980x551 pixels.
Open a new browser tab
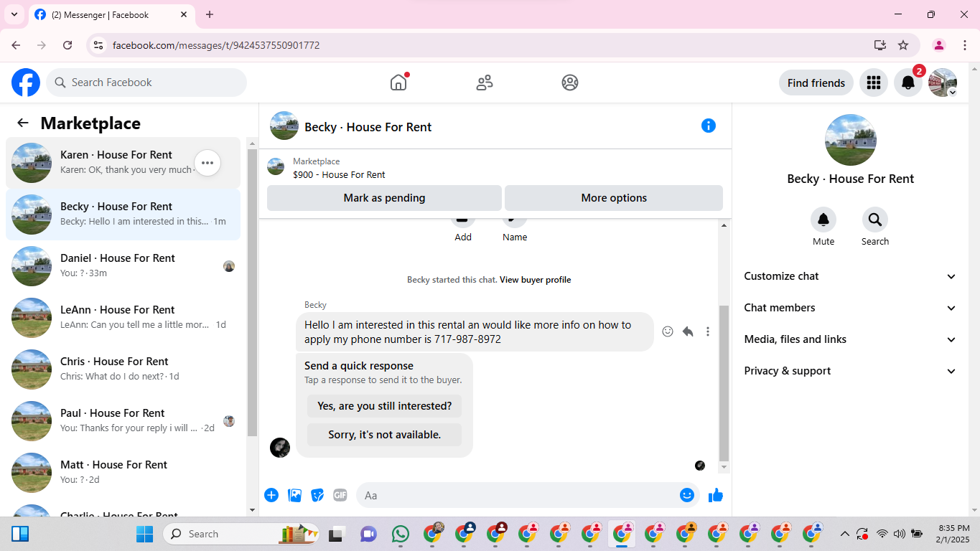210,14
